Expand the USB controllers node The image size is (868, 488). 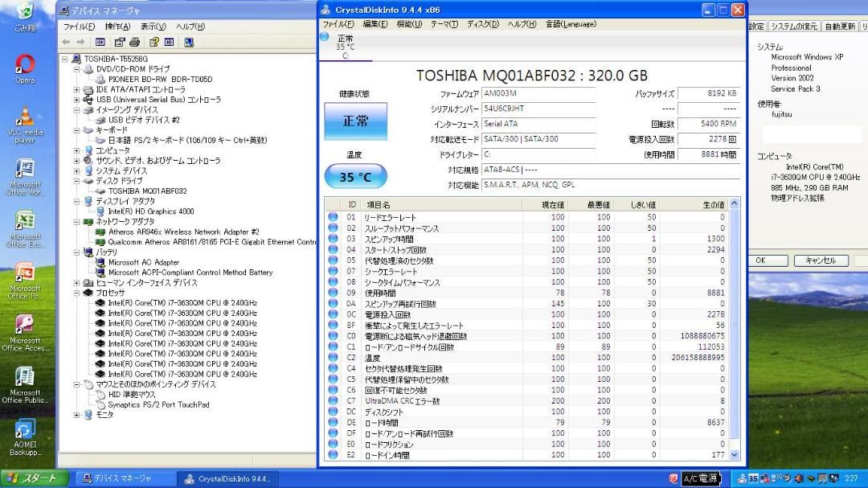coord(76,100)
